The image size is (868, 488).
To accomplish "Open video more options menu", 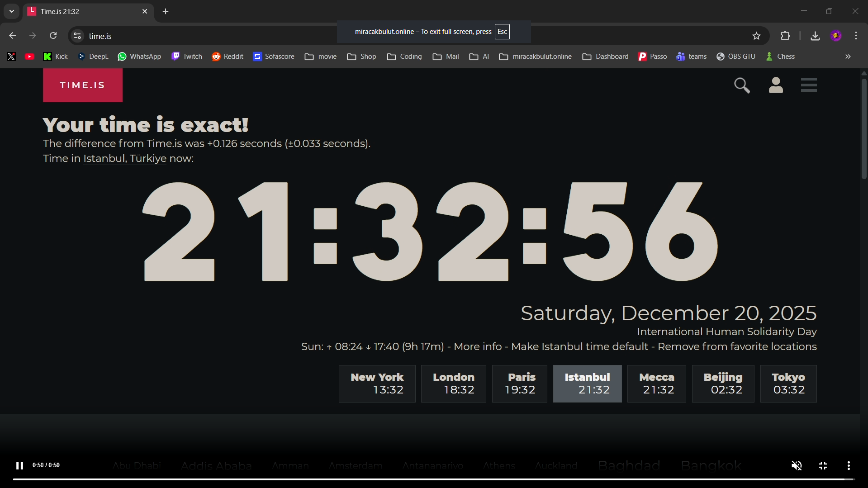I will 849,465.
